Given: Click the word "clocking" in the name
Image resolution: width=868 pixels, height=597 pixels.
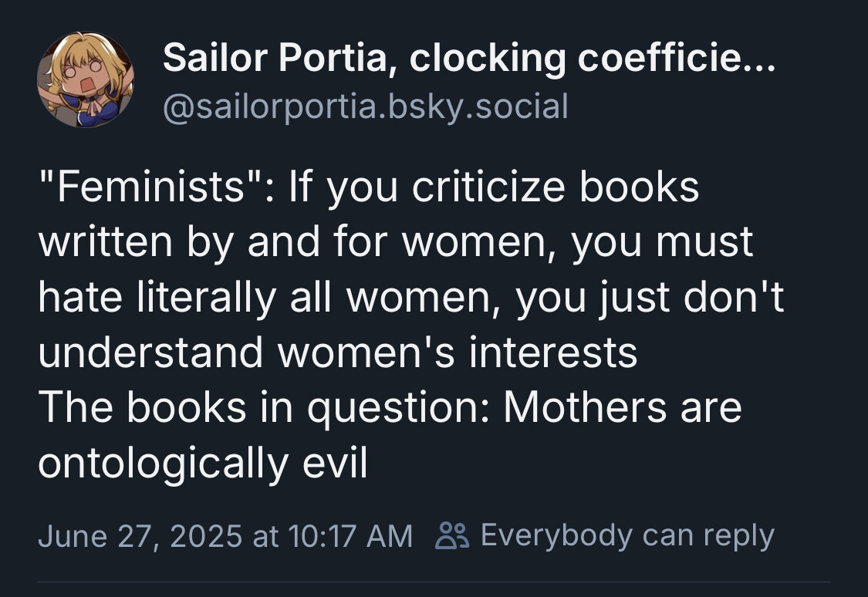Looking at the screenshot, I should pos(488,59).
